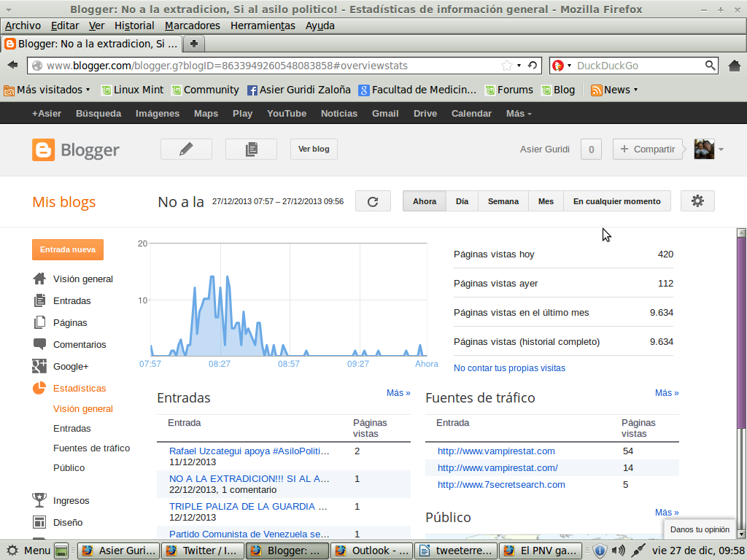Click the Blogger logo
The width and height of the screenshot is (747, 560).
(x=76, y=150)
